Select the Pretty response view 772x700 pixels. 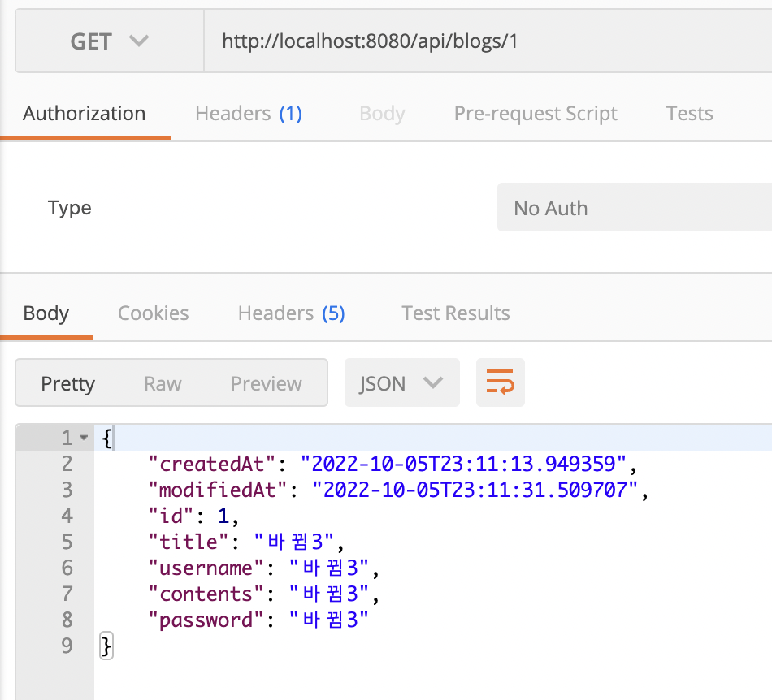pyautogui.click(x=68, y=383)
